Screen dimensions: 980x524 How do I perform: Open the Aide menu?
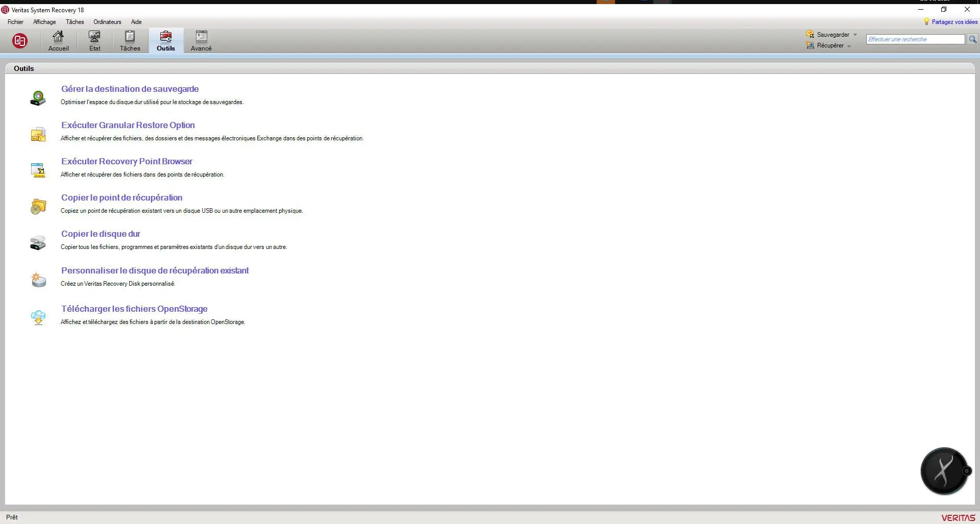tap(136, 22)
